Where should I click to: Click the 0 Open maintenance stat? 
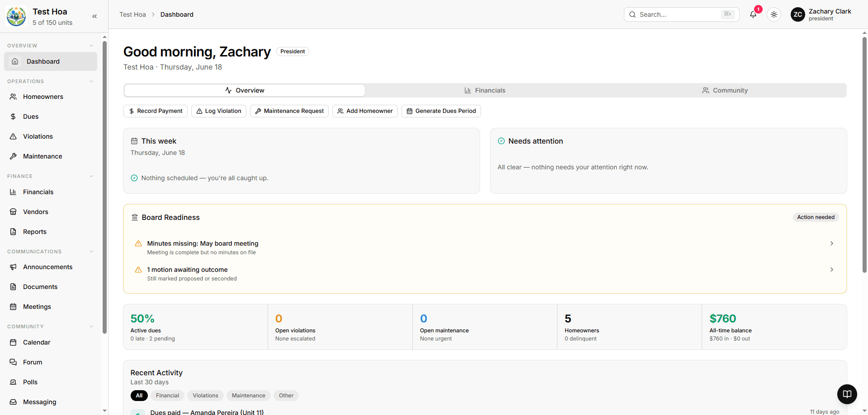pos(485,327)
